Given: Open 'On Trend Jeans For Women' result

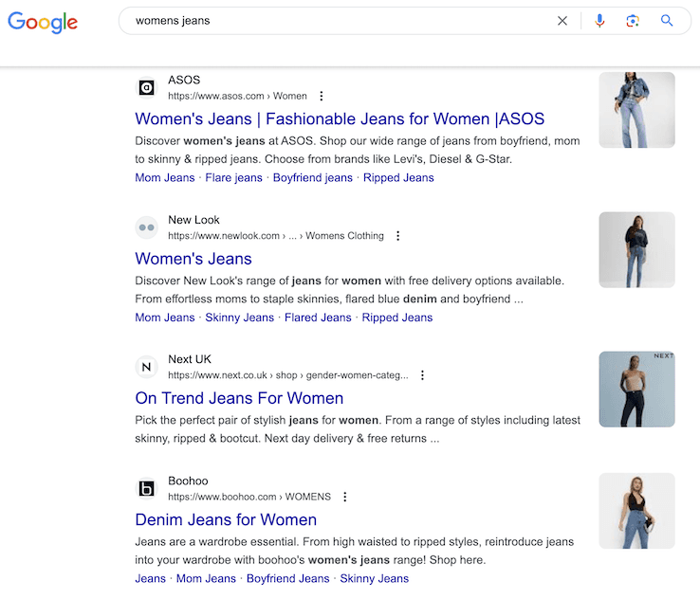Looking at the screenshot, I should [239, 398].
